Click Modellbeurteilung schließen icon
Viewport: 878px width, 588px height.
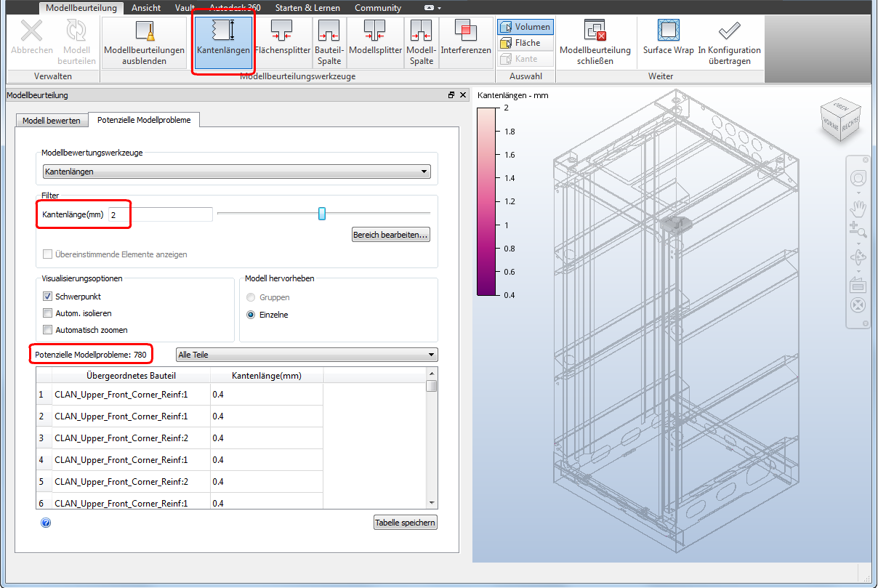click(x=595, y=31)
